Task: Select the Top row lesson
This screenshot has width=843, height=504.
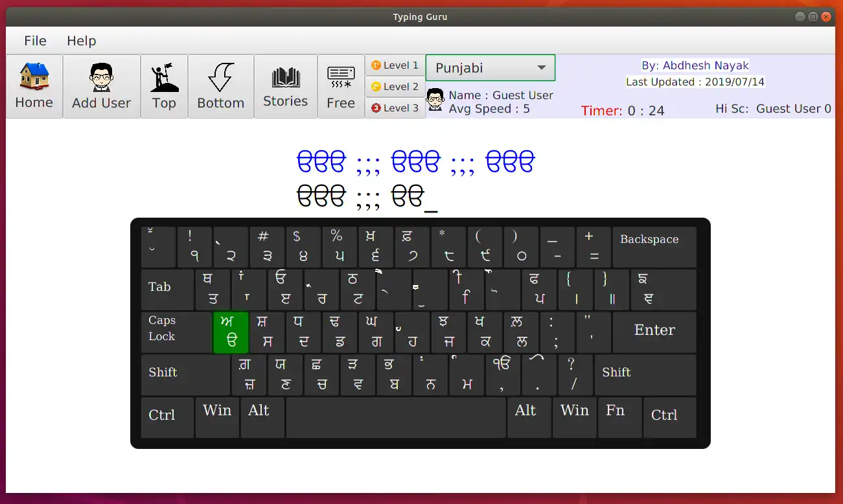Action: (164, 86)
